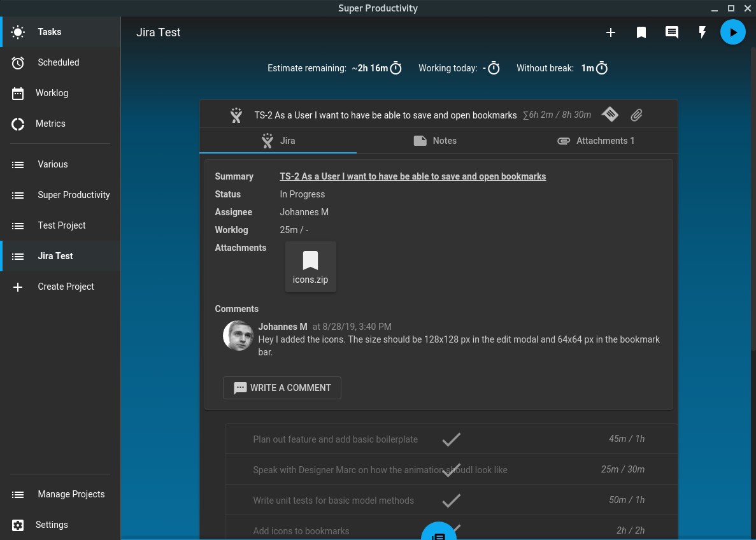756x540 pixels.
Task: Click the chat bubble notes icon in the toolbar
Action: pyautogui.click(x=672, y=32)
